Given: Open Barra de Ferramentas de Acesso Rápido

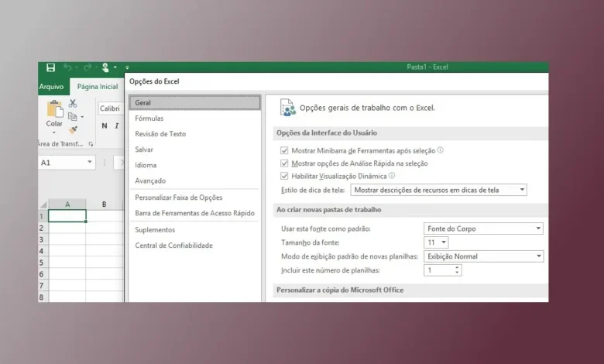Looking at the screenshot, I should coord(195,213).
